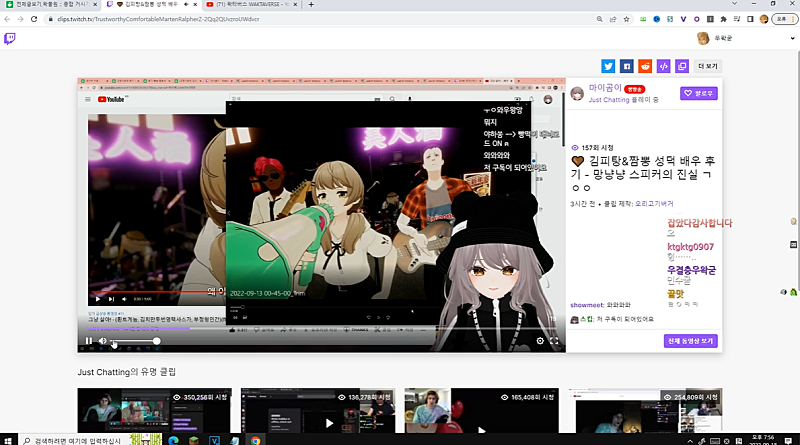The image size is (800, 445).
Task: Share clip on Twitter
Action: [x=608, y=66]
